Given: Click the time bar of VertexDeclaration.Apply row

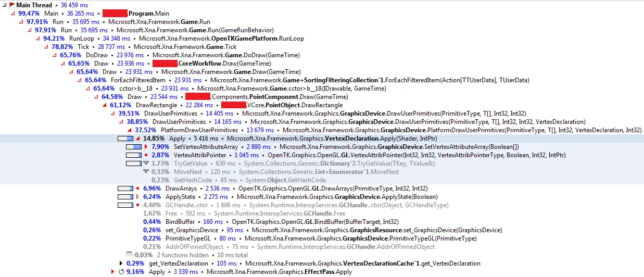Looking at the screenshot, I should (x=125, y=138).
